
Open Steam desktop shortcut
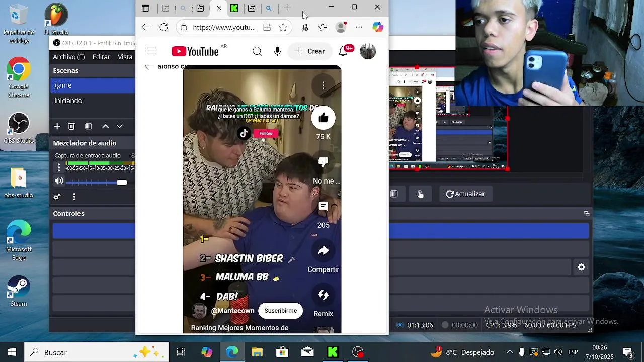click(19, 291)
